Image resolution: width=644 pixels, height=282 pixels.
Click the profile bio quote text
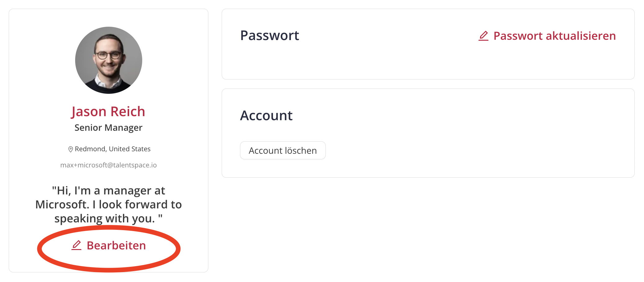tap(108, 204)
